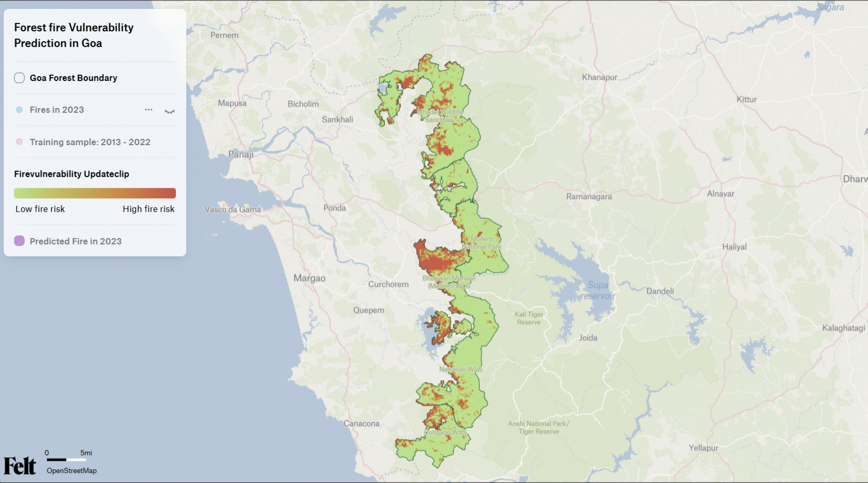Viewport: 868px width, 483px height.
Task: Click the Goa Forest Boundary outline symbol
Action: [x=19, y=78]
